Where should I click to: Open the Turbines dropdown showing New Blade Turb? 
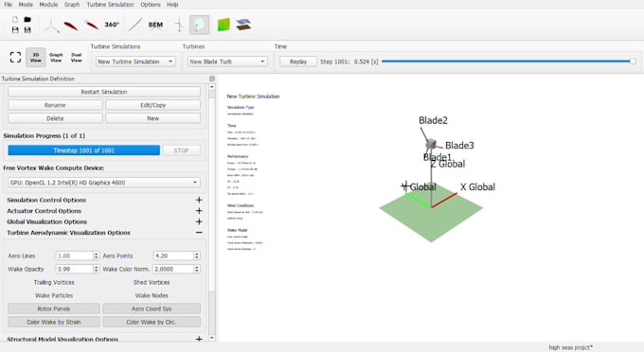click(x=227, y=62)
